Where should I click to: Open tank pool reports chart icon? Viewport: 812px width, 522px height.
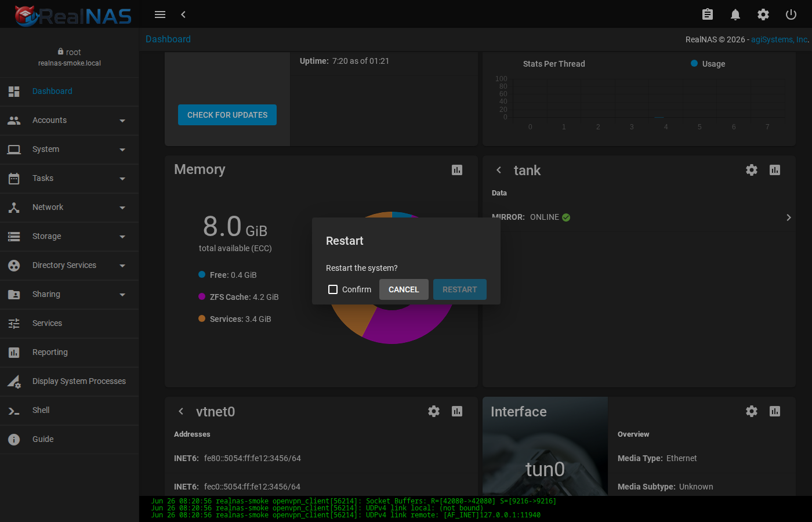click(x=775, y=170)
